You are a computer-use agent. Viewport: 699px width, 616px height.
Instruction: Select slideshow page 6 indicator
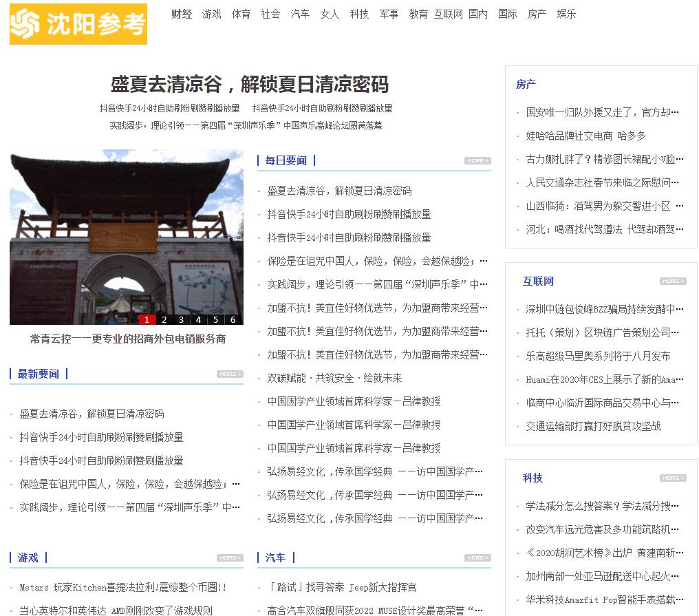tap(233, 319)
